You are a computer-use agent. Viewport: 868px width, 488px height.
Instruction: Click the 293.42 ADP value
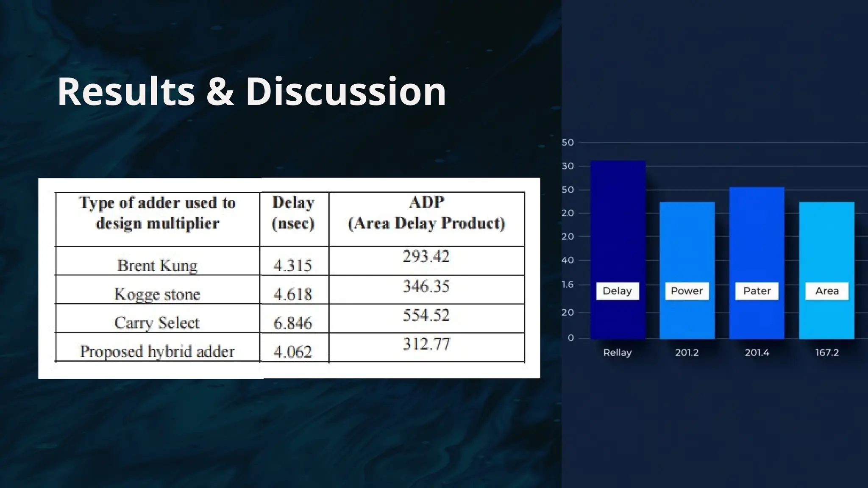tap(426, 257)
